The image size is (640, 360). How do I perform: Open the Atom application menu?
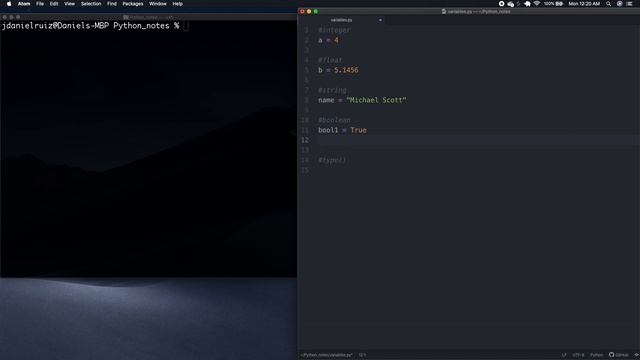coord(24,4)
